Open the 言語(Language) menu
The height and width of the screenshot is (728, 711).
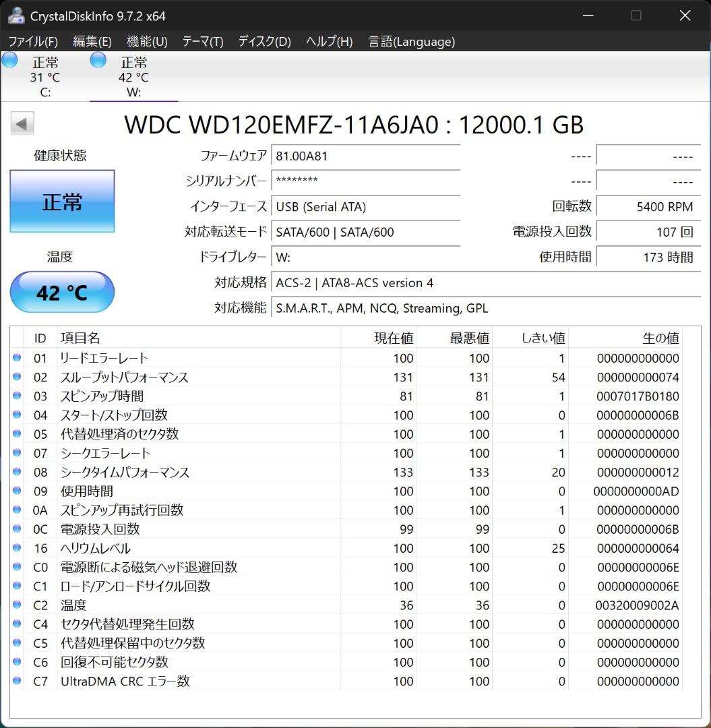[411, 42]
